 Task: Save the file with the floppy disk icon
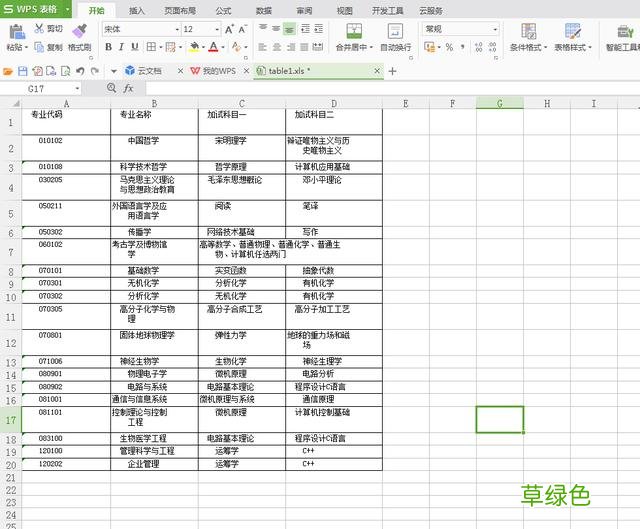(23, 71)
